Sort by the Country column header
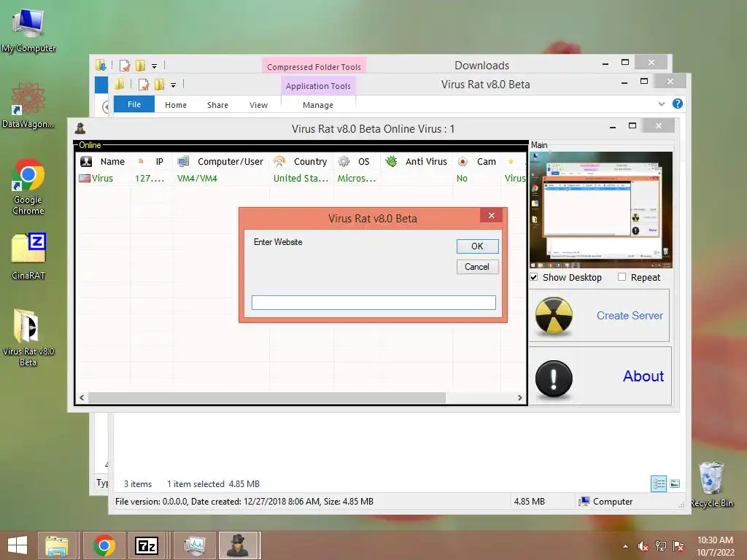 pyautogui.click(x=310, y=161)
